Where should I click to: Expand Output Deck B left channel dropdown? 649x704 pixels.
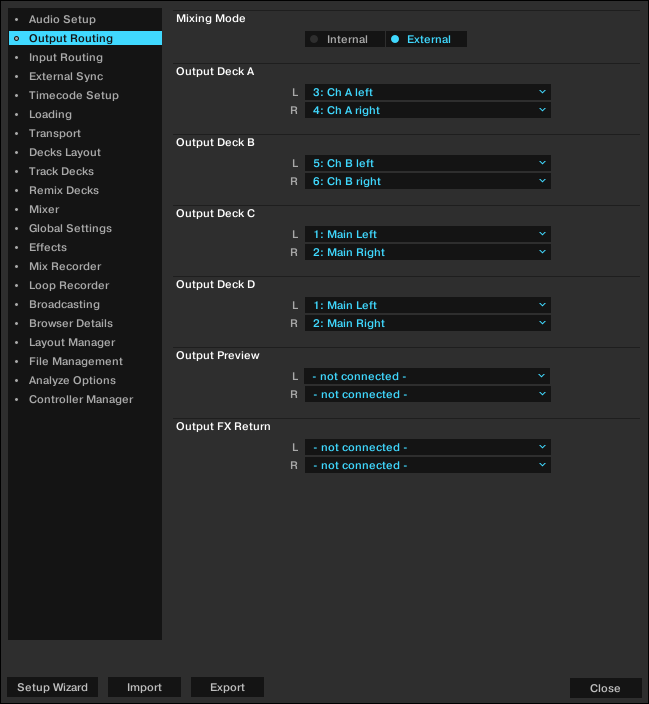pyautogui.click(x=427, y=163)
